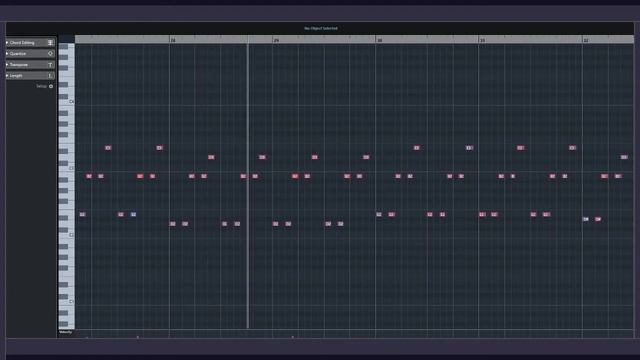The height and width of the screenshot is (360, 640).
Task: Click the C1 key on piano keyboard
Action: [x=67, y=301]
